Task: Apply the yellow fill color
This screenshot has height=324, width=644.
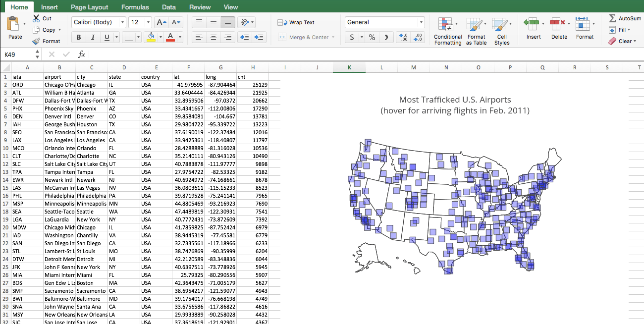Action: coord(151,37)
